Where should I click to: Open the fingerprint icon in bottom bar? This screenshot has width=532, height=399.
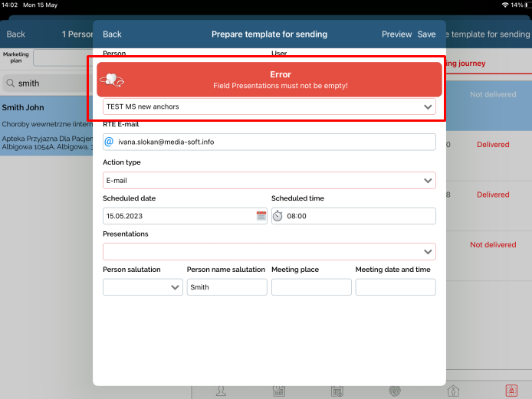click(396, 391)
